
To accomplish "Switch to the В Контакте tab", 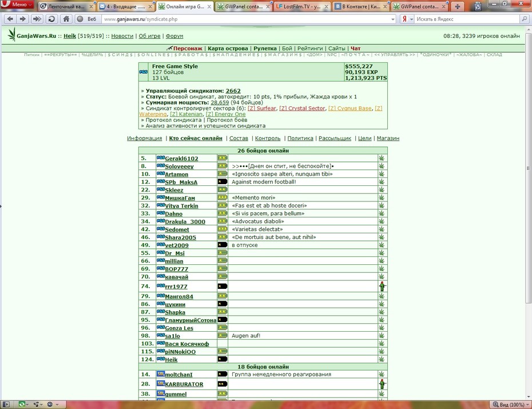I will 360,6.
